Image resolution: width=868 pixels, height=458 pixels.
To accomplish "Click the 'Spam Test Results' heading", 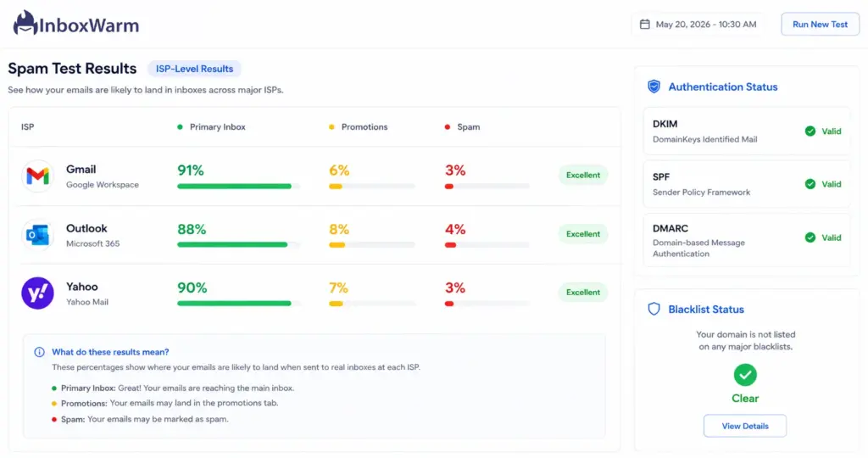I will coord(72,68).
